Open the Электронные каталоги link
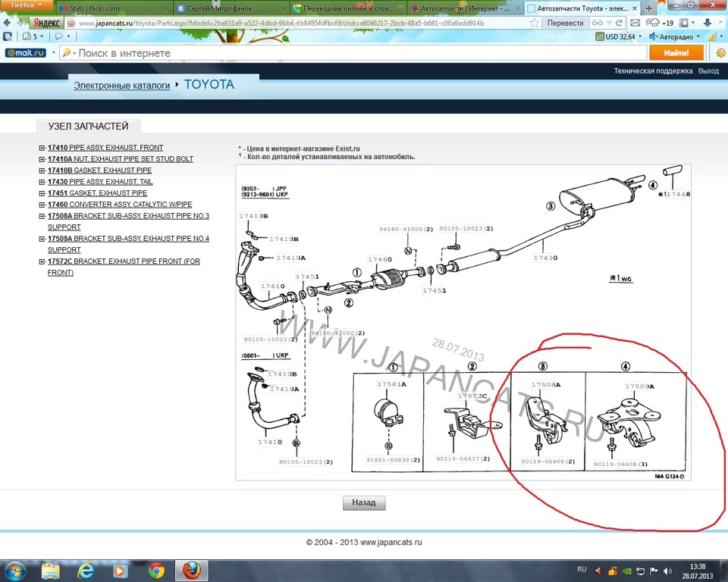The height and width of the screenshot is (582, 728). tap(121, 86)
